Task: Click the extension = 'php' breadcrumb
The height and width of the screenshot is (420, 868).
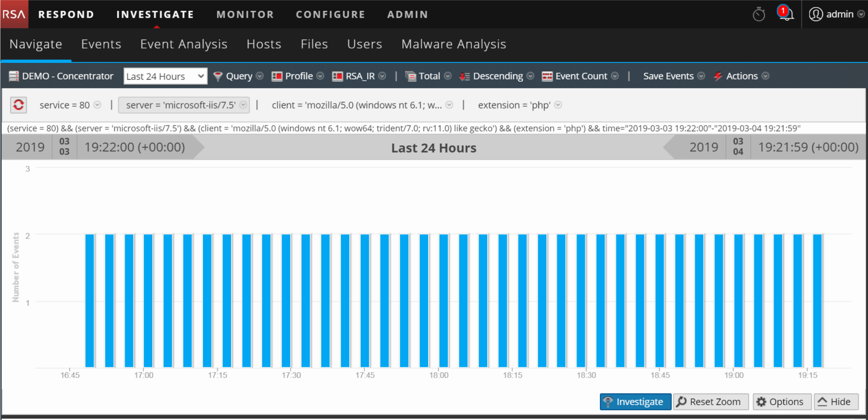Action: [514, 105]
